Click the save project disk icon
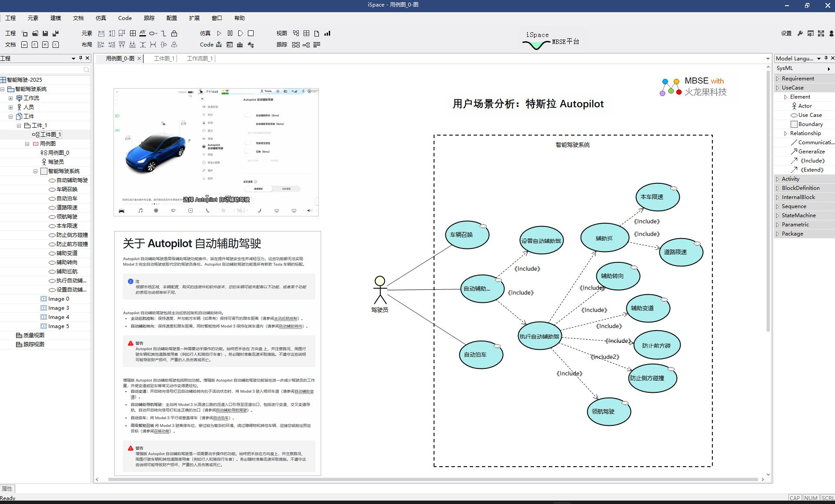 [x=45, y=33]
